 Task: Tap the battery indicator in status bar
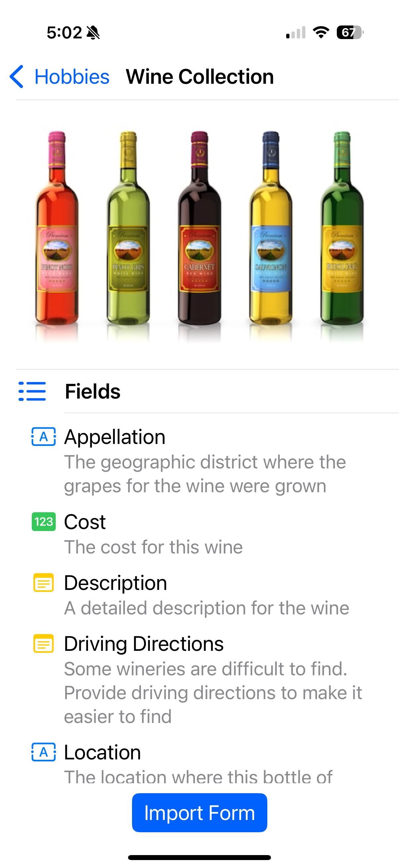coord(350,33)
